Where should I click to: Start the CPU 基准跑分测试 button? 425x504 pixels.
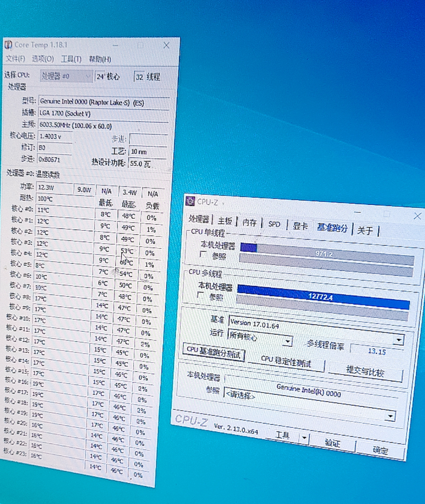click(x=213, y=352)
